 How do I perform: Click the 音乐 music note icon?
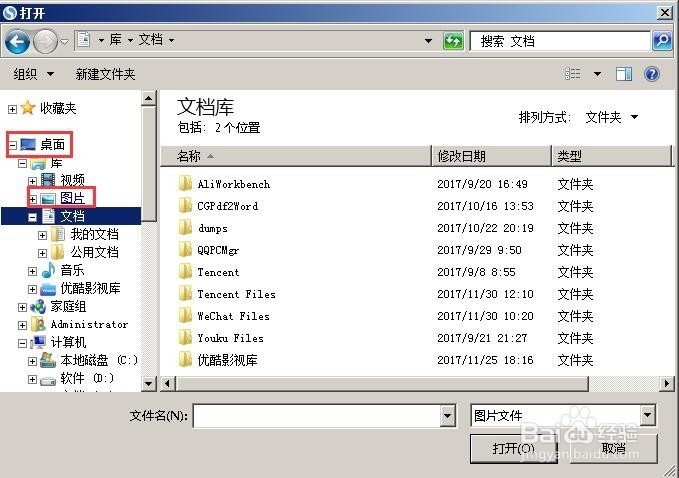pos(48,270)
